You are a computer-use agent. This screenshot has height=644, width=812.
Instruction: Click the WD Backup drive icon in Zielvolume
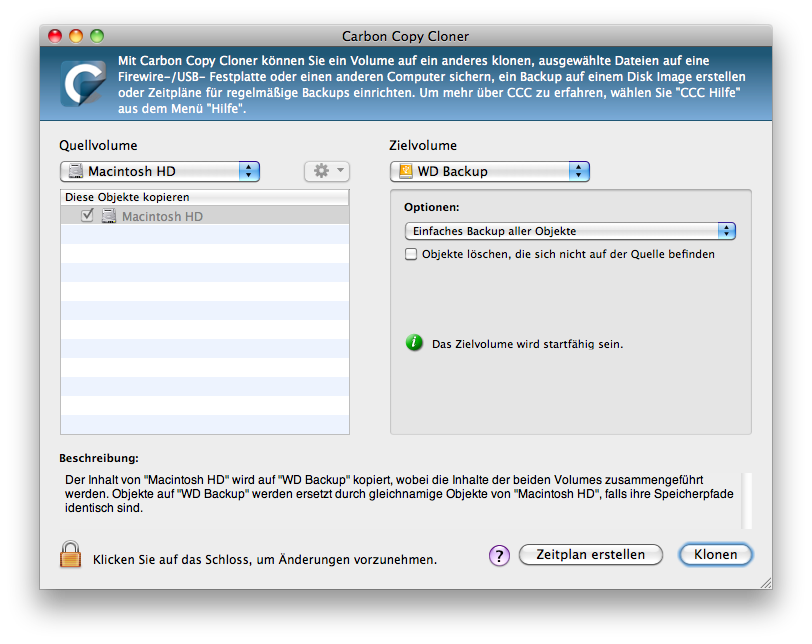pos(406,171)
